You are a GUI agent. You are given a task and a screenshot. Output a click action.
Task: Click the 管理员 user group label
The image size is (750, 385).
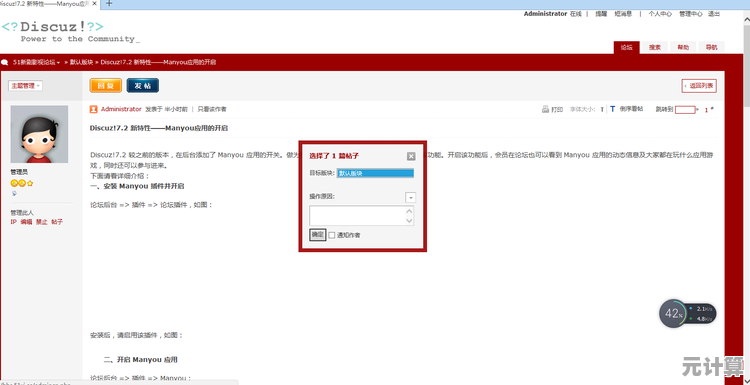[19, 172]
